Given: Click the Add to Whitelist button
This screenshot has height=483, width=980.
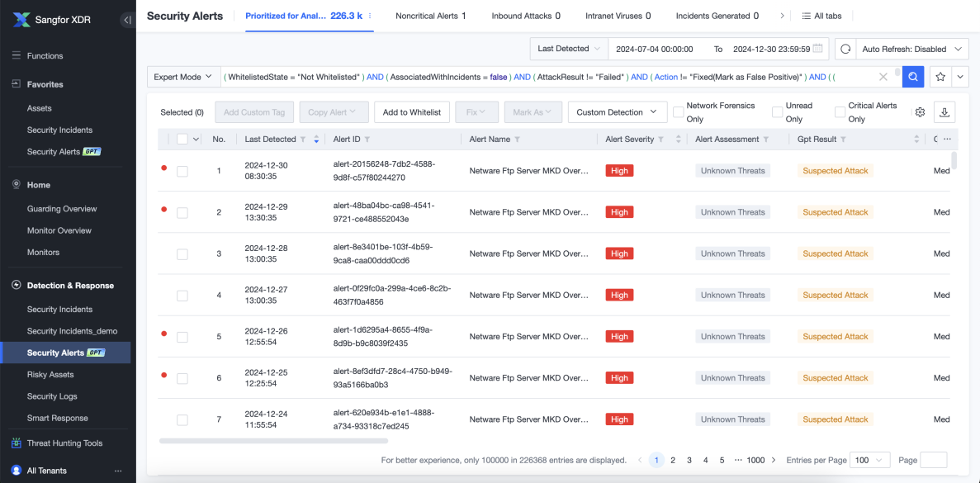Looking at the screenshot, I should 412,111.
